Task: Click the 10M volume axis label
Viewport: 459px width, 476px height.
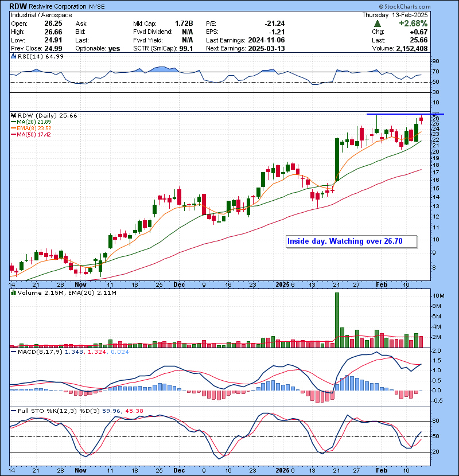Action: pyautogui.click(x=439, y=296)
